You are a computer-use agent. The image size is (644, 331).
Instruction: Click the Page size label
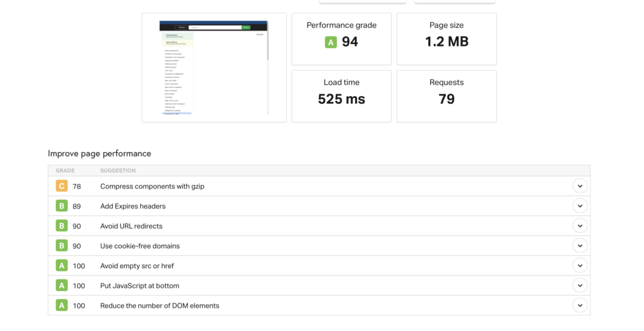pyautogui.click(x=447, y=25)
